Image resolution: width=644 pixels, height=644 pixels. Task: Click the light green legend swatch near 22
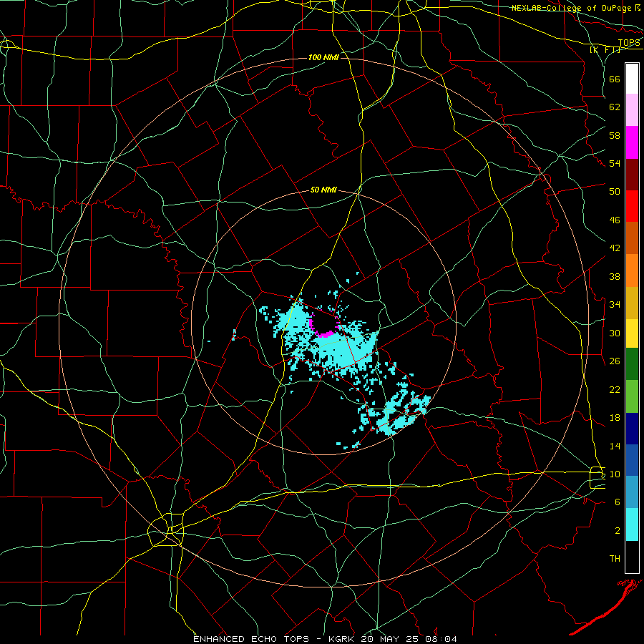632,396
